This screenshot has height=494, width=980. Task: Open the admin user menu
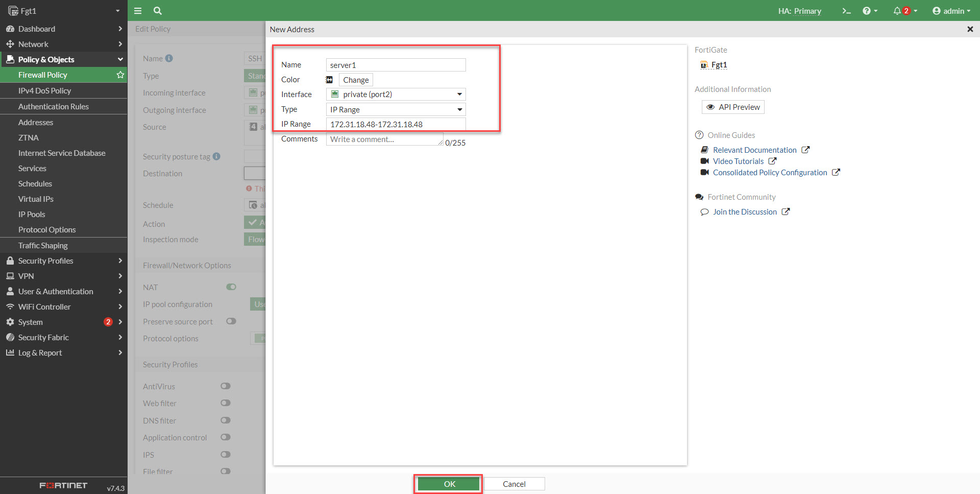pyautogui.click(x=951, y=11)
